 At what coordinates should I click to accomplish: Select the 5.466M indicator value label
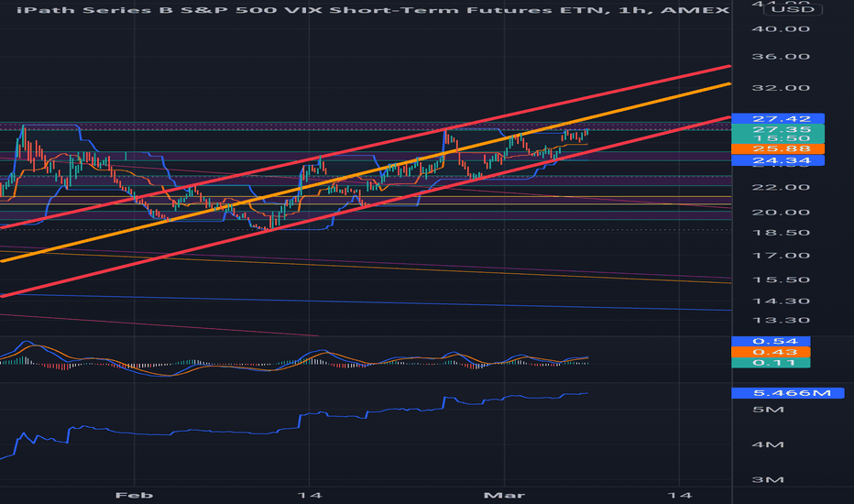tap(787, 393)
